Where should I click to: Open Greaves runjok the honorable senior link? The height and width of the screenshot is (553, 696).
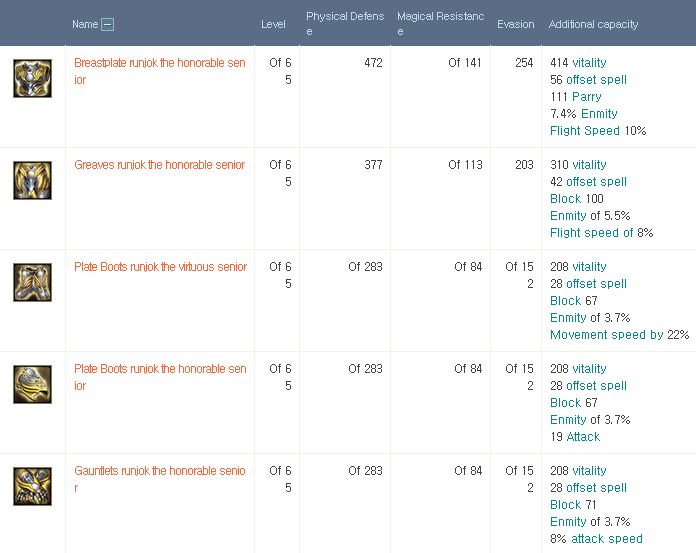[x=159, y=165]
